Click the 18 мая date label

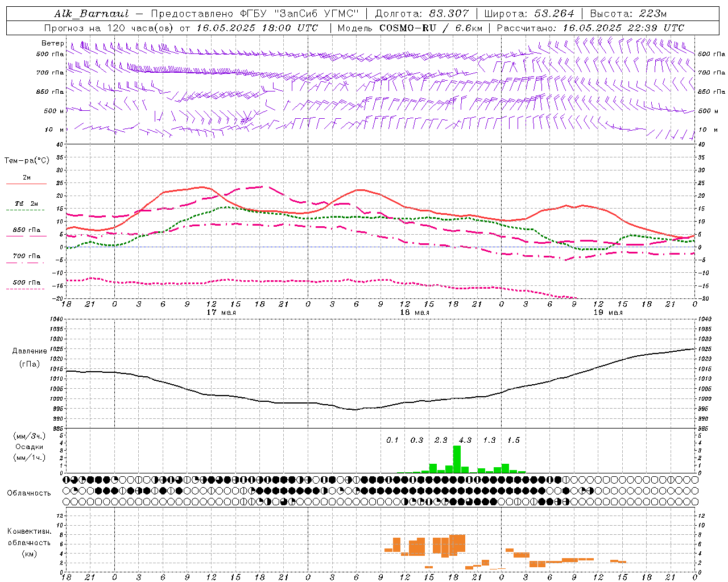pyautogui.click(x=415, y=313)
